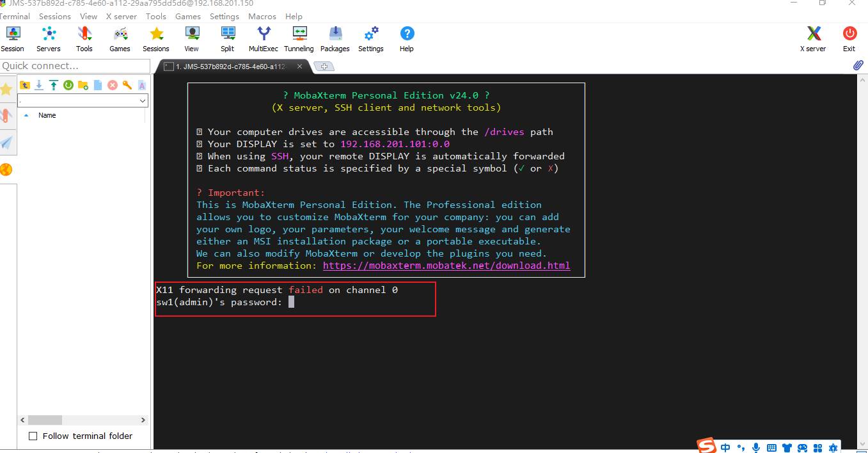Refresh the file browser with green icon
The image size is (868, 453).
(68, 85)
